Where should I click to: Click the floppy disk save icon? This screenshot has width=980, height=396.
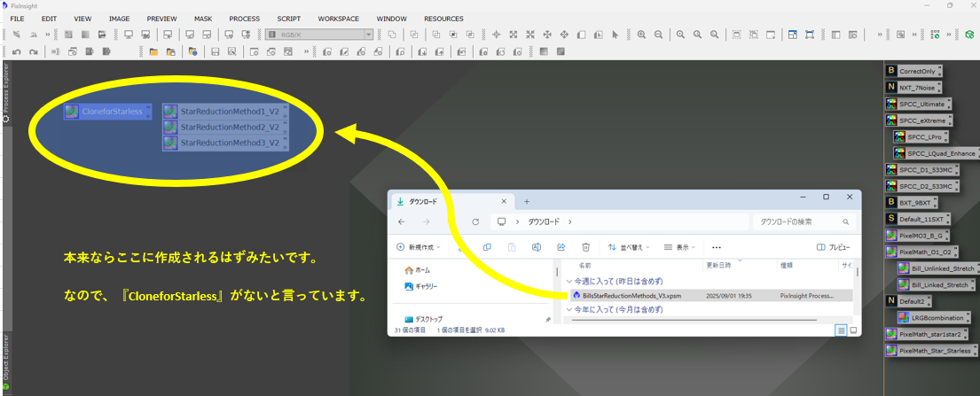(215, 51)
